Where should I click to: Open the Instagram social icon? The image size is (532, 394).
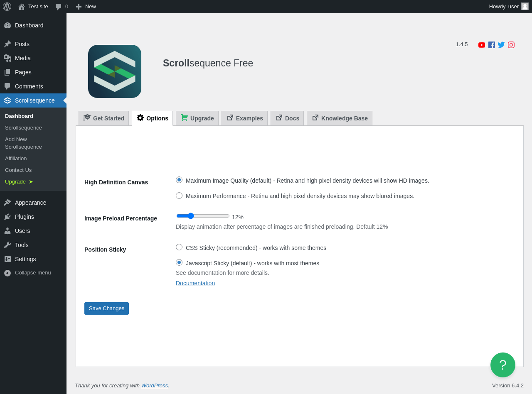coord(511,45)
